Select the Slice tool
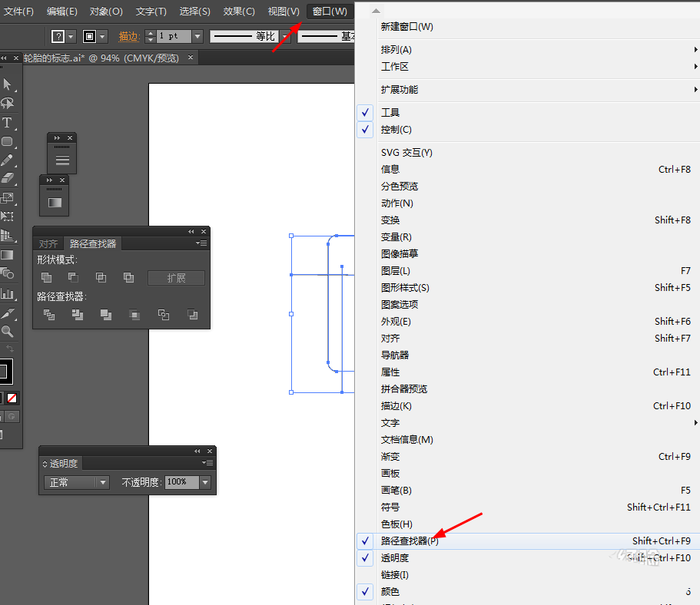The image size is (700, 605). 7,314
